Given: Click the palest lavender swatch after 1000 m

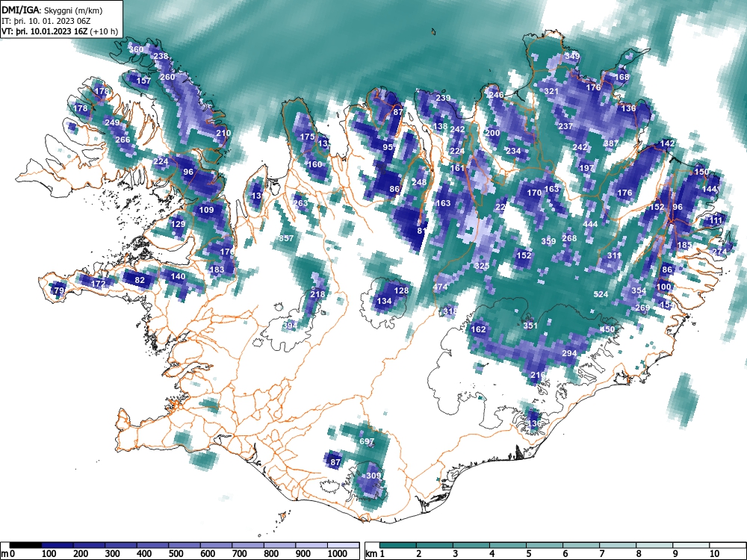Looking at the screenshot, I should coord(344,545).
